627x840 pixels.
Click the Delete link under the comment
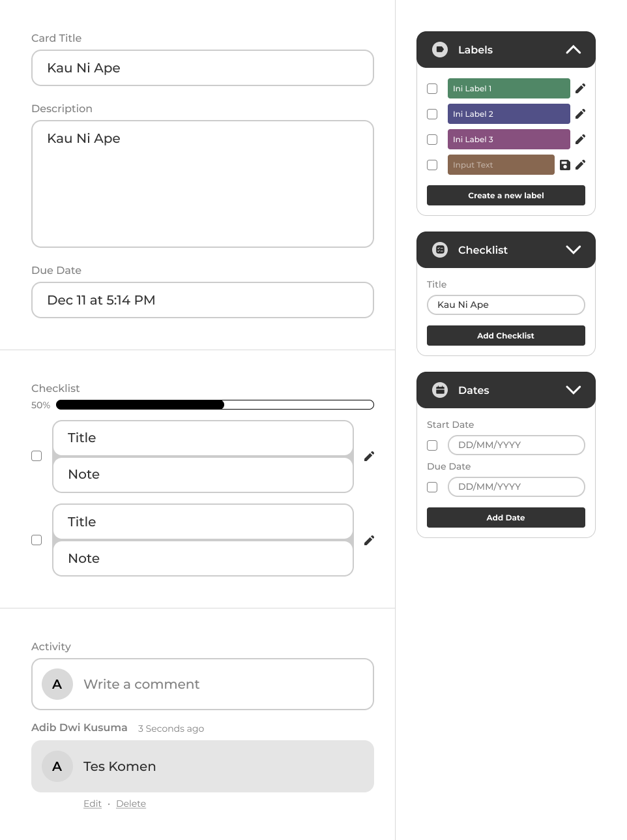131,803
